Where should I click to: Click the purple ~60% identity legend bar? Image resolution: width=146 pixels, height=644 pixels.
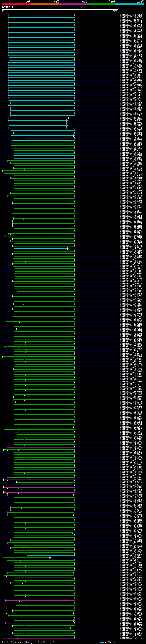[73, 4]
